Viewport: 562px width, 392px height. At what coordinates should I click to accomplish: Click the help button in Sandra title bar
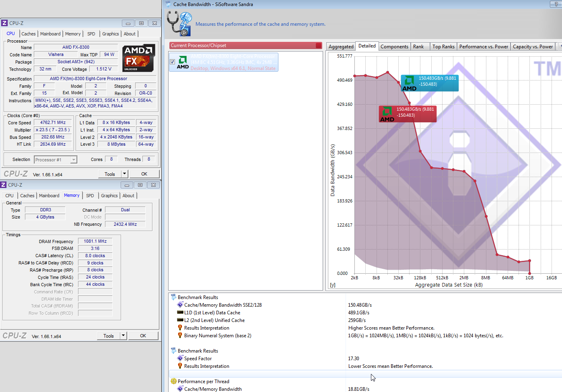point(556,4)
